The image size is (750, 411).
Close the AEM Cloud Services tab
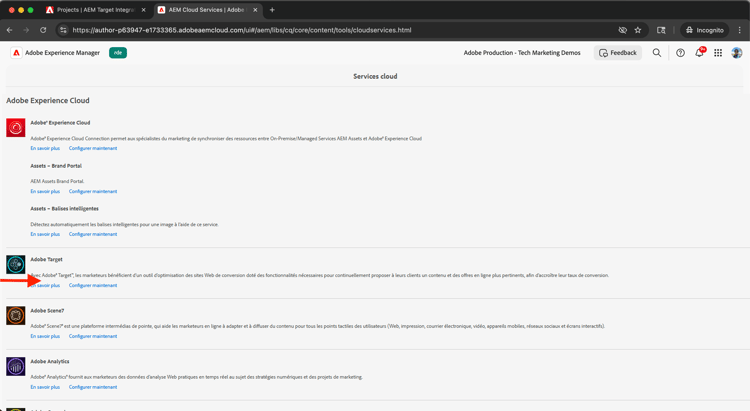[x=255, y=10]
